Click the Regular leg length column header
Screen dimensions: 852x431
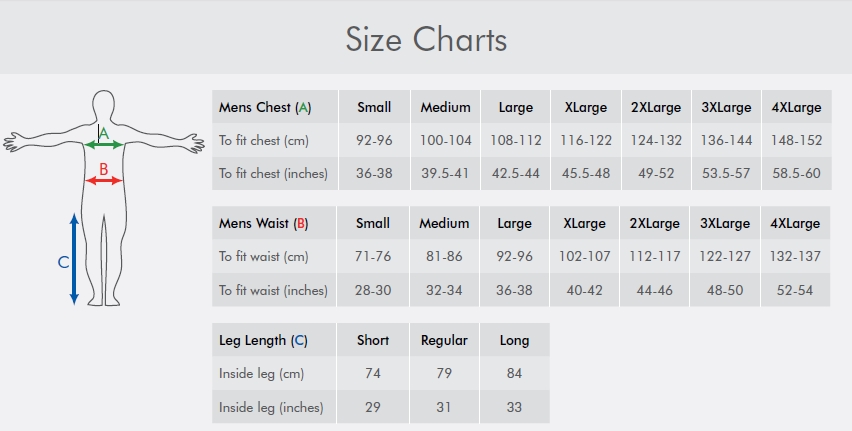(x=444, y=340)
